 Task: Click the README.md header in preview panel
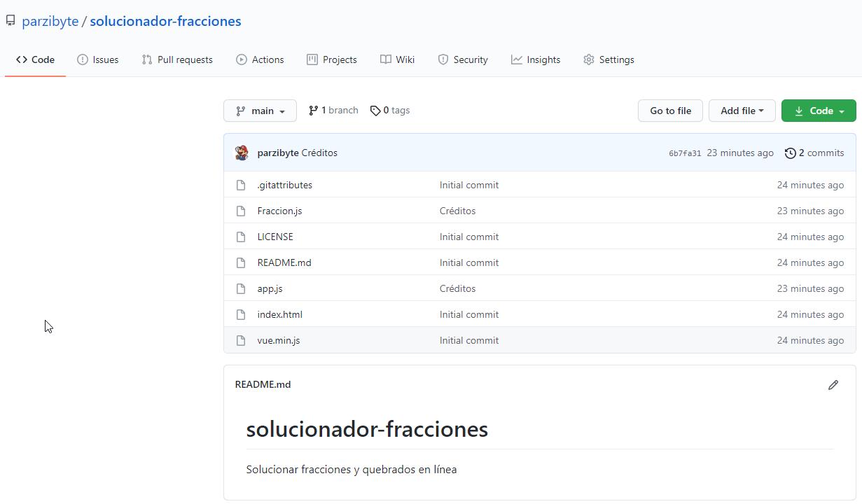(263, 384)
